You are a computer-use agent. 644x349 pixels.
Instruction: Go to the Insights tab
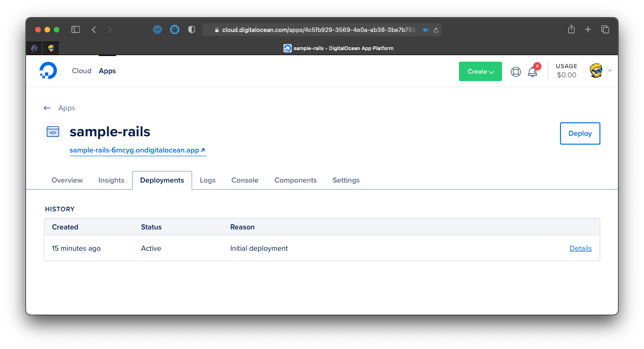(x=111, y=180)
